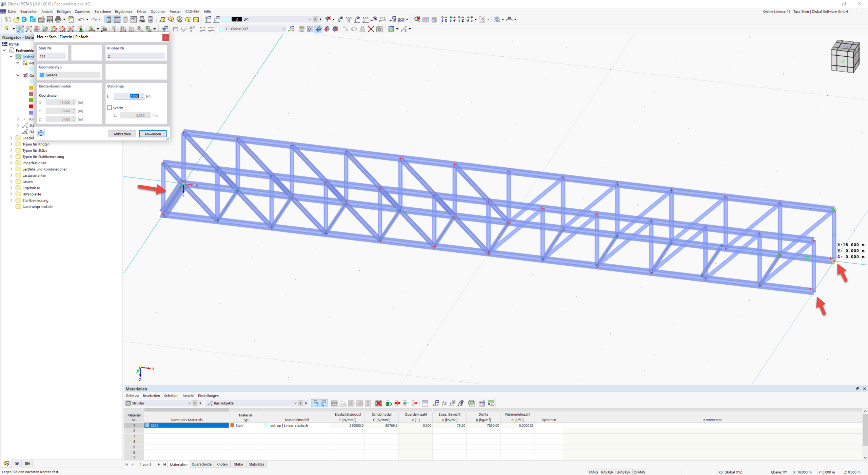
Task: Click the Undo arrow icon
Action: coord(81,19)
